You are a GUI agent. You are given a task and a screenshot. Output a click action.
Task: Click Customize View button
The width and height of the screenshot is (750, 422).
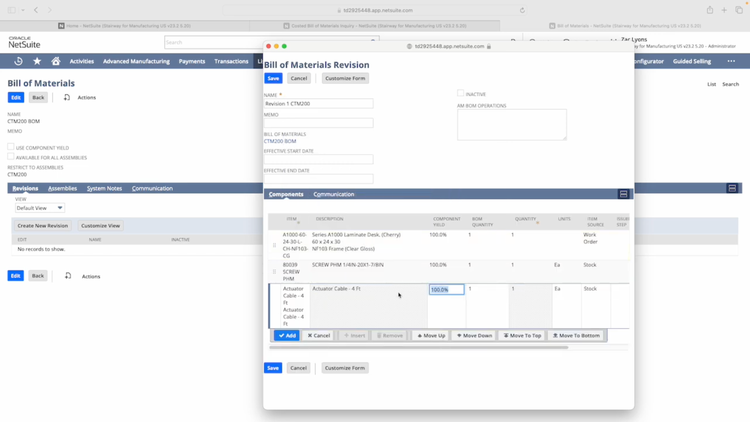[100, 226]
